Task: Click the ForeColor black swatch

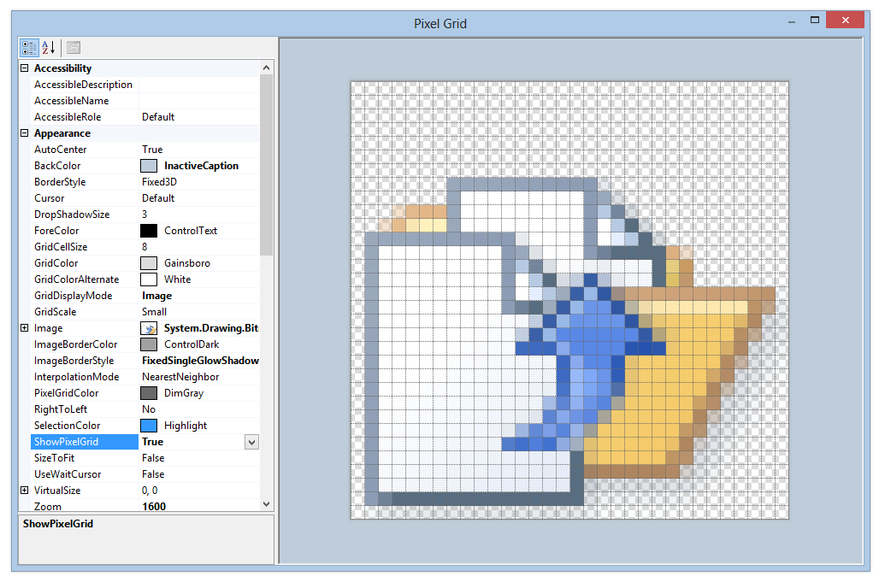Action: click(x=149, y=231)
